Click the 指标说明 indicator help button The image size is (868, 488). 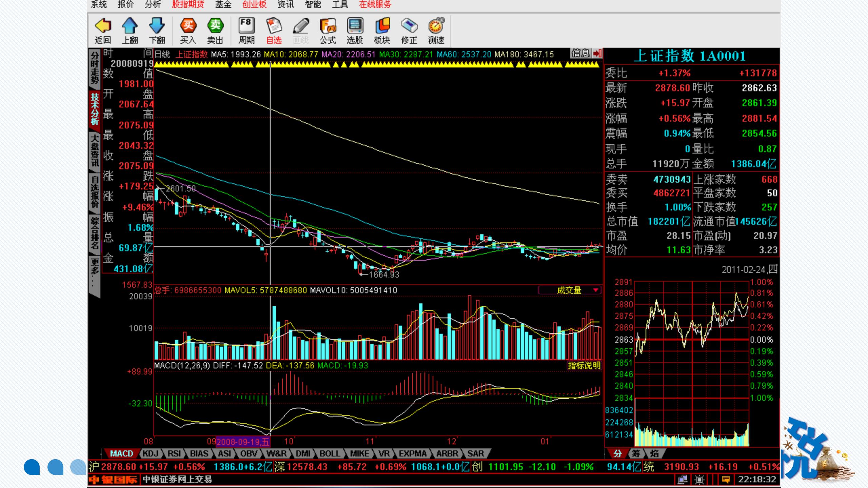tap(584, 366)
